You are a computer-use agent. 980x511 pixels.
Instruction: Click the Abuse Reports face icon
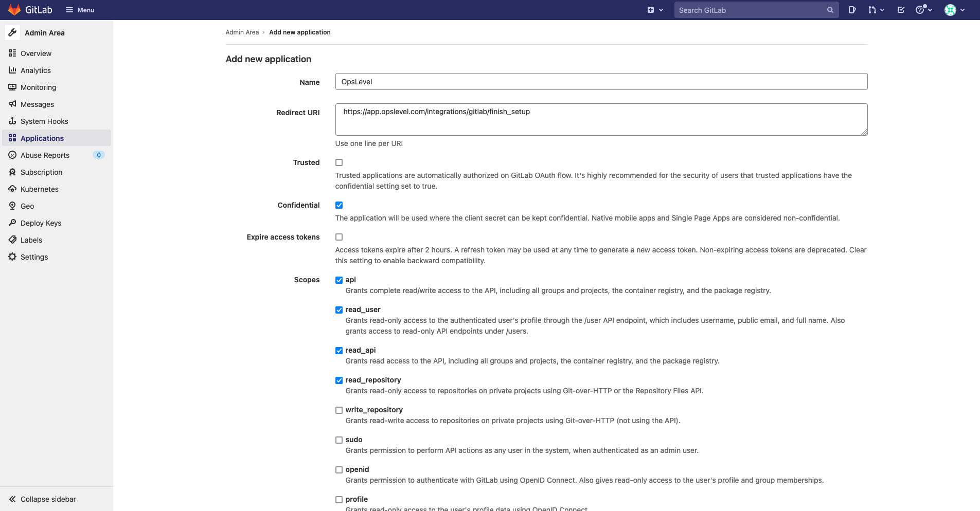pos(12,155)
